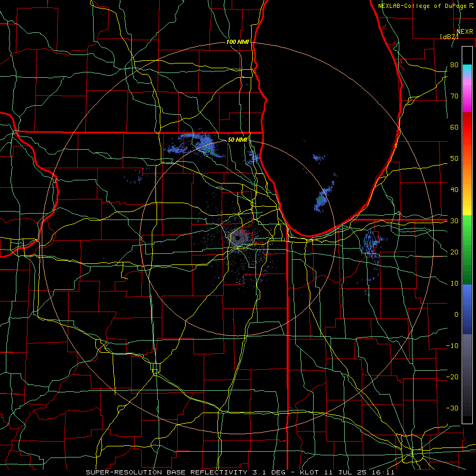Click the blue segment of the color bar
476x476 pixels.
point(467,309)
